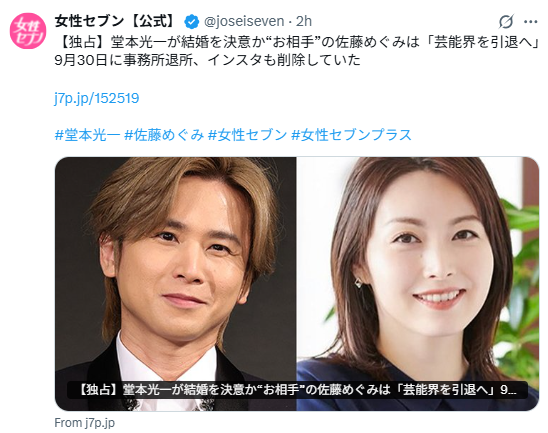Screen dimensions: 548x433
Task: Open the #女性セブンプラス hashtag
Action: point(351,135)
